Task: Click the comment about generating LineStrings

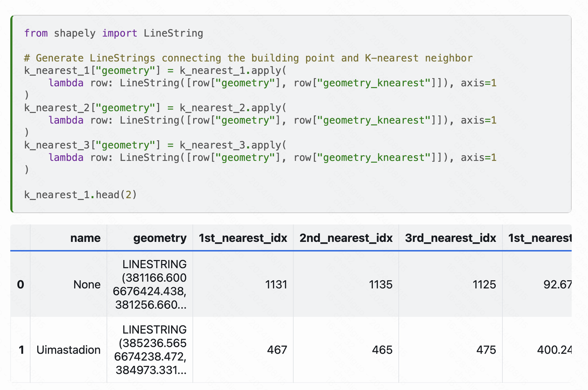Action: point(248,58)
